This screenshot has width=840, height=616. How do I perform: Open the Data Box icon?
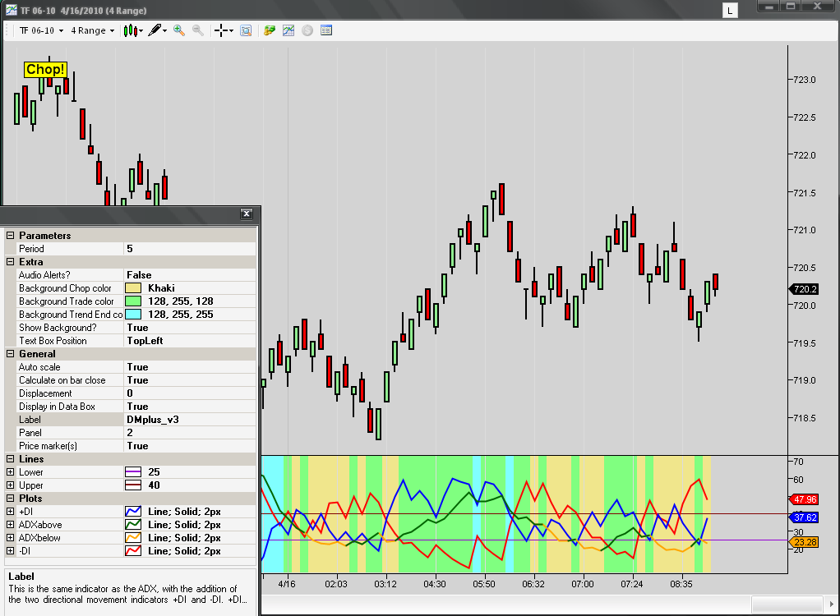(326, 30)
